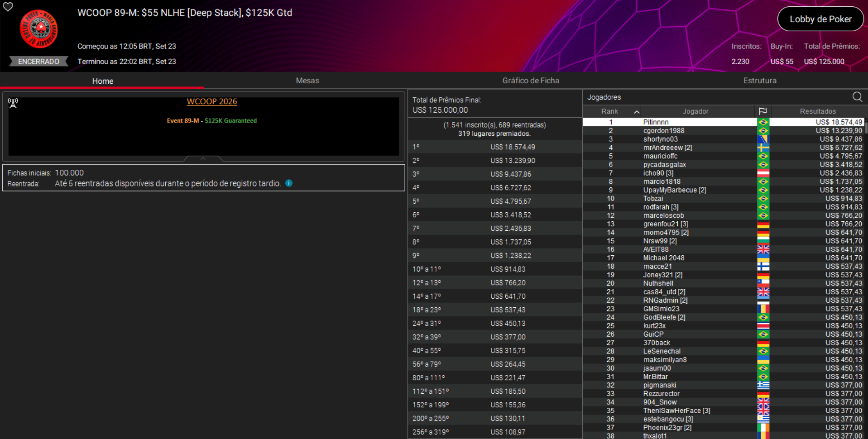Click pigmanaki's Greece flag icon

pos(763,385)
